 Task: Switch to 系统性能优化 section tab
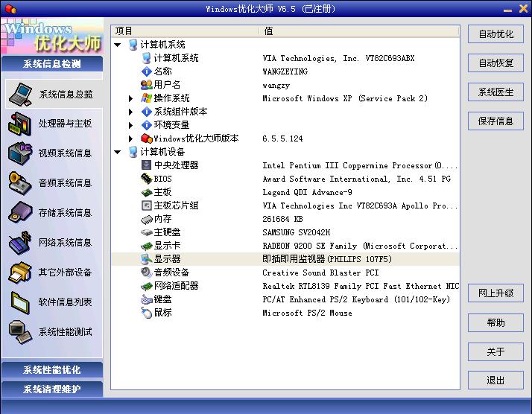(x=51, y=369)
